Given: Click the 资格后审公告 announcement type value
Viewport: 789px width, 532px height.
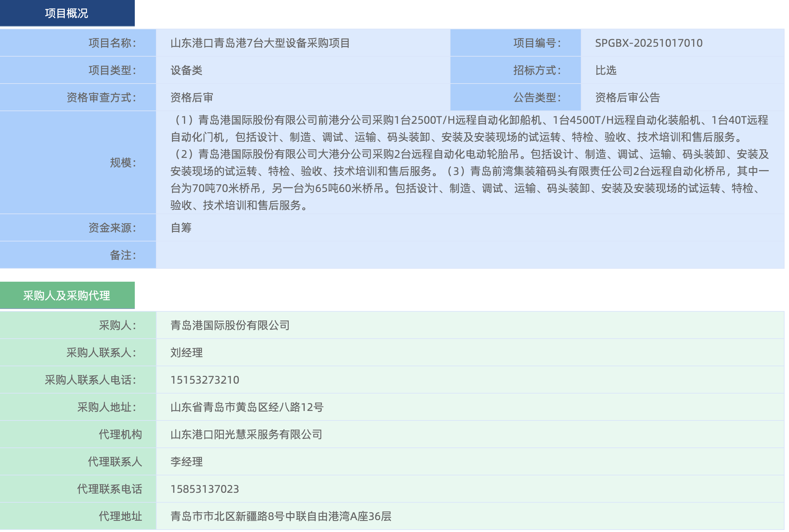Looking at the screenshot, I should point(627,98).
